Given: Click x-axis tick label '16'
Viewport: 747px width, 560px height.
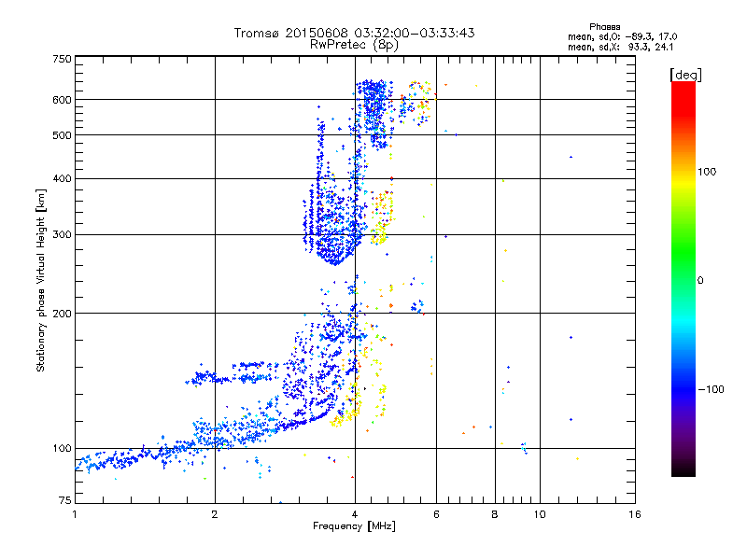Looking at the screenshot, I should click(x=635, y=514).
